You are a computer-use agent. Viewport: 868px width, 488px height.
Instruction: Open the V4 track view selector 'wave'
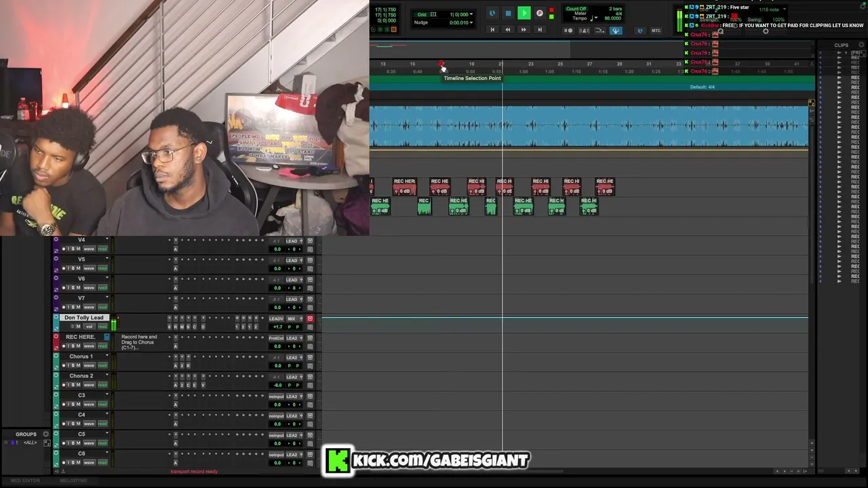pos(89,249)
